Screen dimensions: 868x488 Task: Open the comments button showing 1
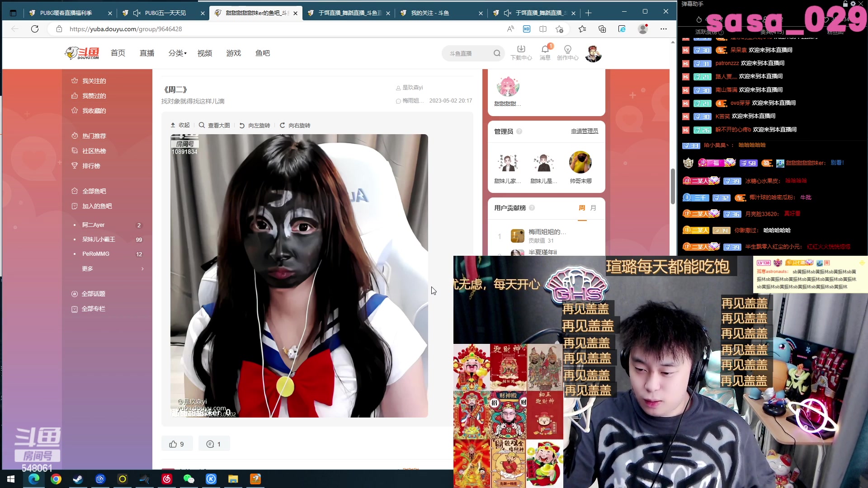(214, 444)
